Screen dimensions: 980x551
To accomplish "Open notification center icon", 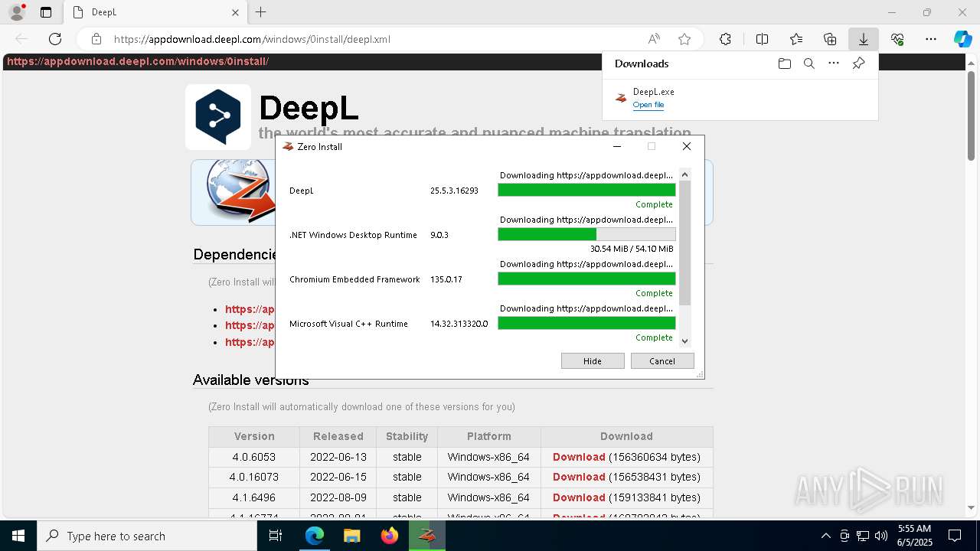I will (955, 536).
